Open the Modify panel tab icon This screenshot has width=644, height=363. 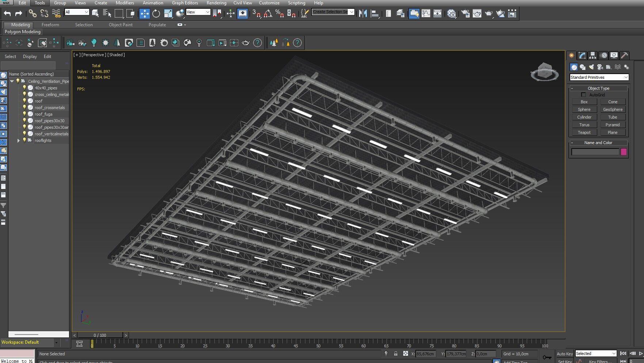pos(582,55)
